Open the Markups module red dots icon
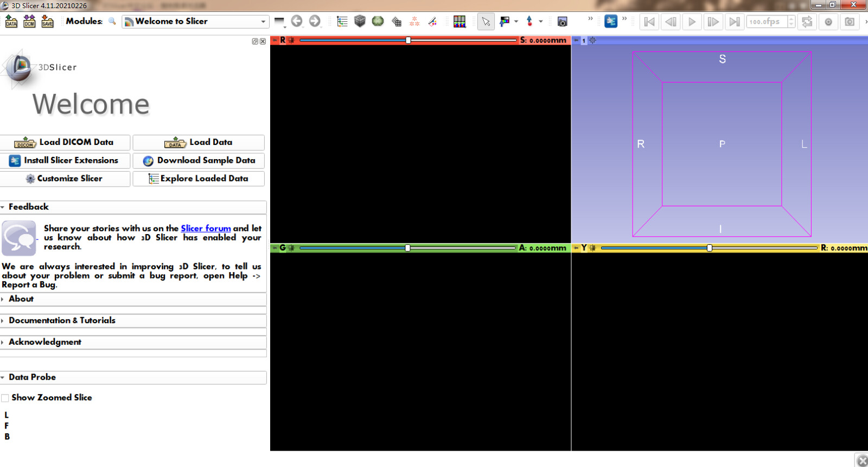The image size is (868, 467). pyautogui.click(x=414, y=22)
